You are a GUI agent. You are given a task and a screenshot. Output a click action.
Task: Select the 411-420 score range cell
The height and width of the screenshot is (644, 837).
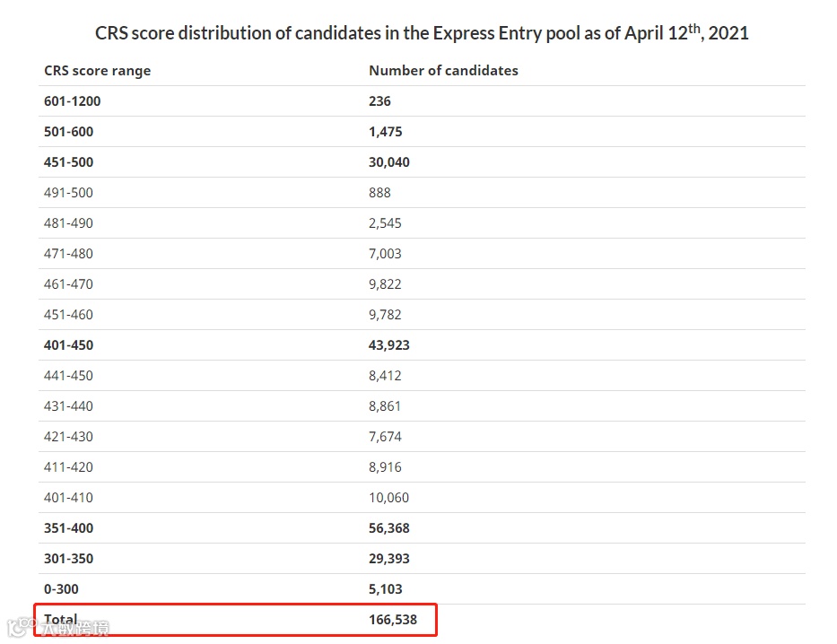(x=68, y=467)
